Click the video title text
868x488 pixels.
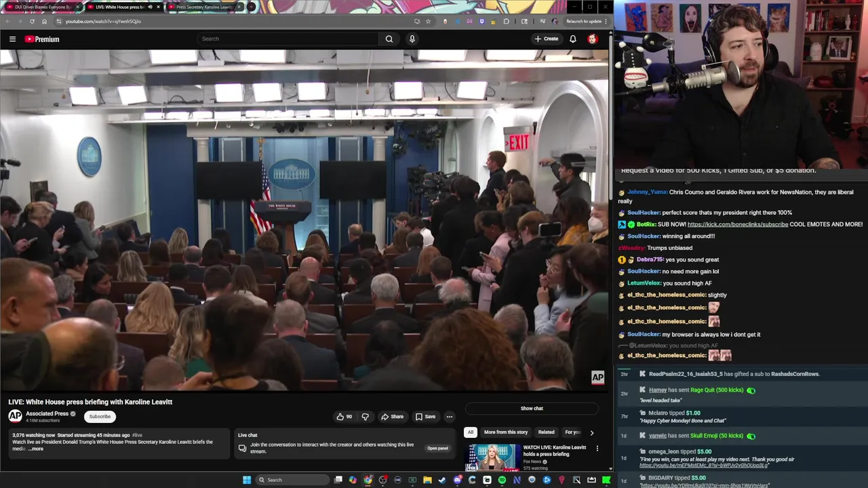[90, 402]
